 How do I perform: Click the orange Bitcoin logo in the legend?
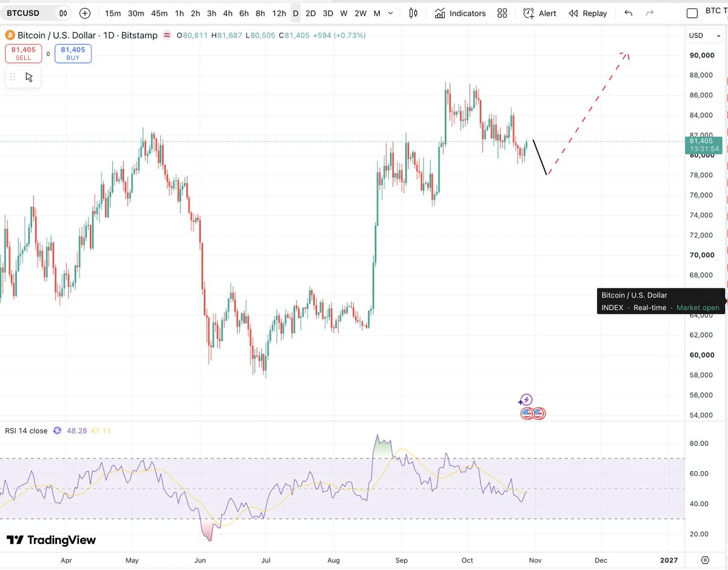tap(9, 35)
